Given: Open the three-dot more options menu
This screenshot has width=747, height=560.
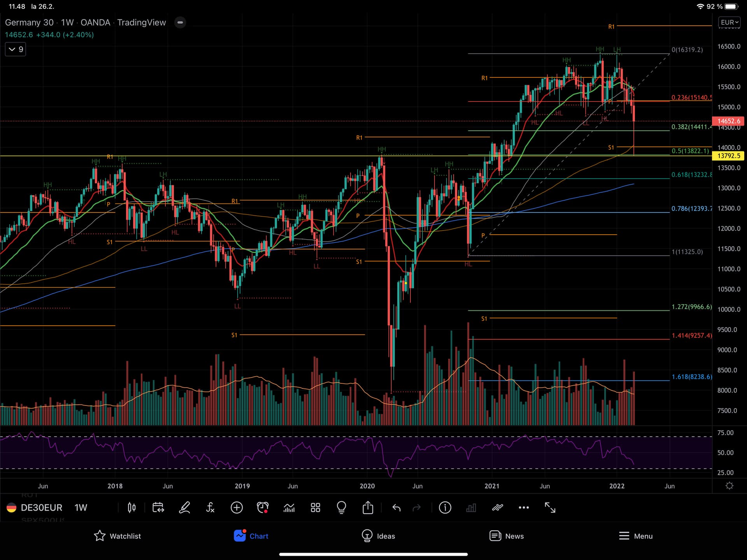Looking at the screenshot, I should (x=524, y=507).
